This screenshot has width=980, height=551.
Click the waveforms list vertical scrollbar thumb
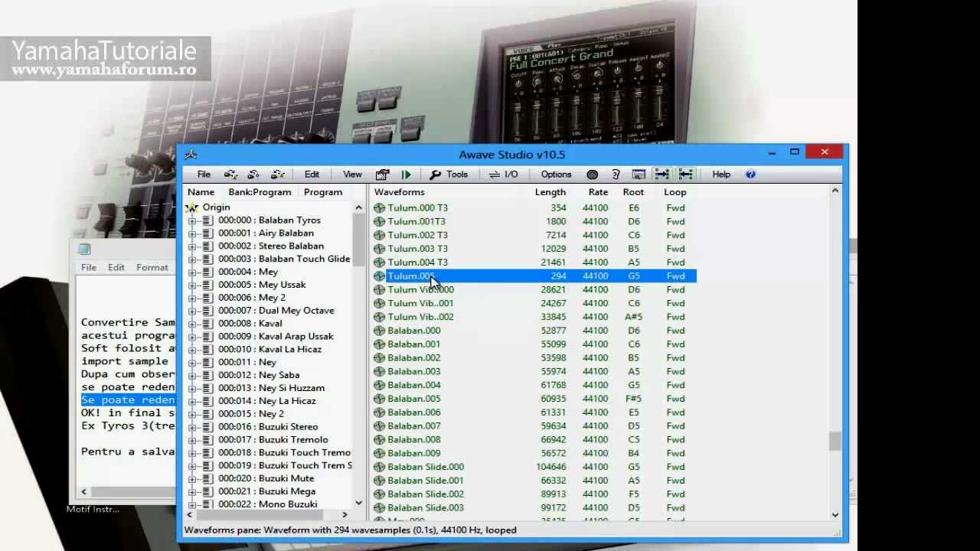pyautogui.click(x=835, y=442)
